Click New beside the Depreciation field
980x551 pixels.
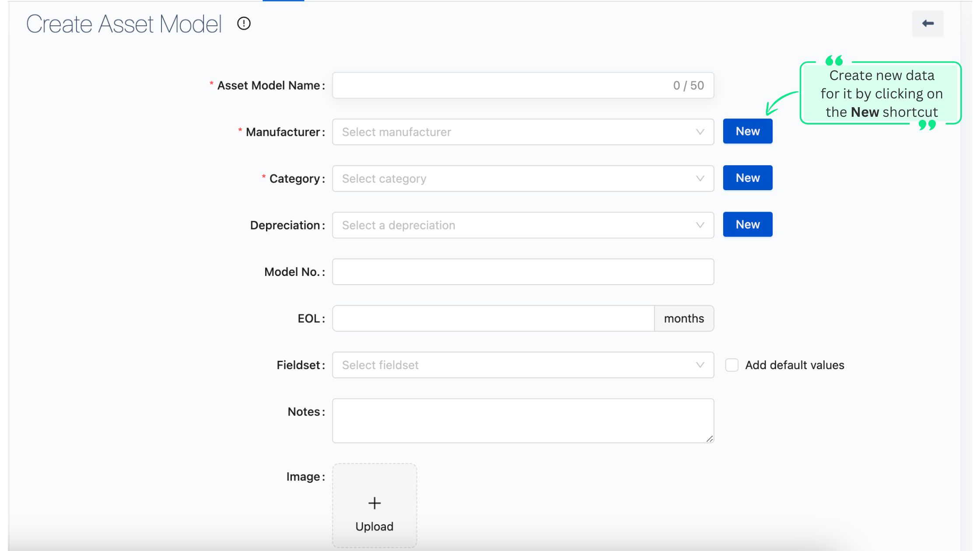click(748, 224)
